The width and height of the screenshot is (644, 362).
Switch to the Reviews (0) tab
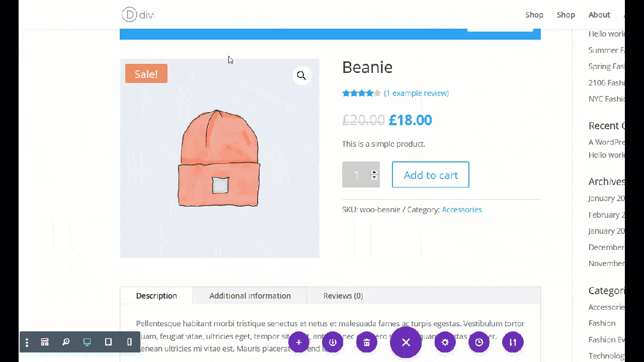(x=343, y=296)
